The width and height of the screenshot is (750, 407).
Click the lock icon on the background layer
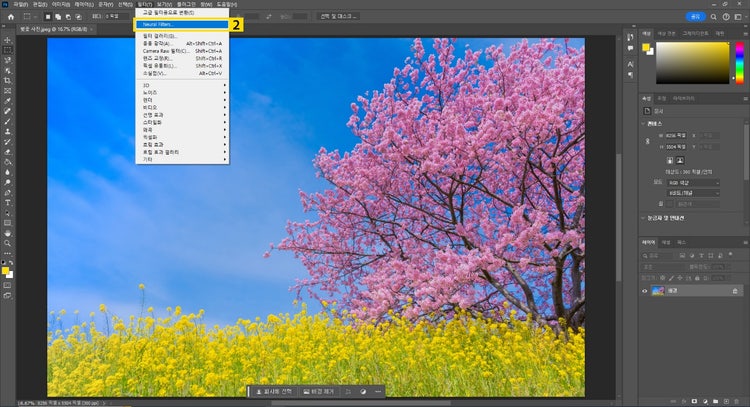click(x=737, y=291)
